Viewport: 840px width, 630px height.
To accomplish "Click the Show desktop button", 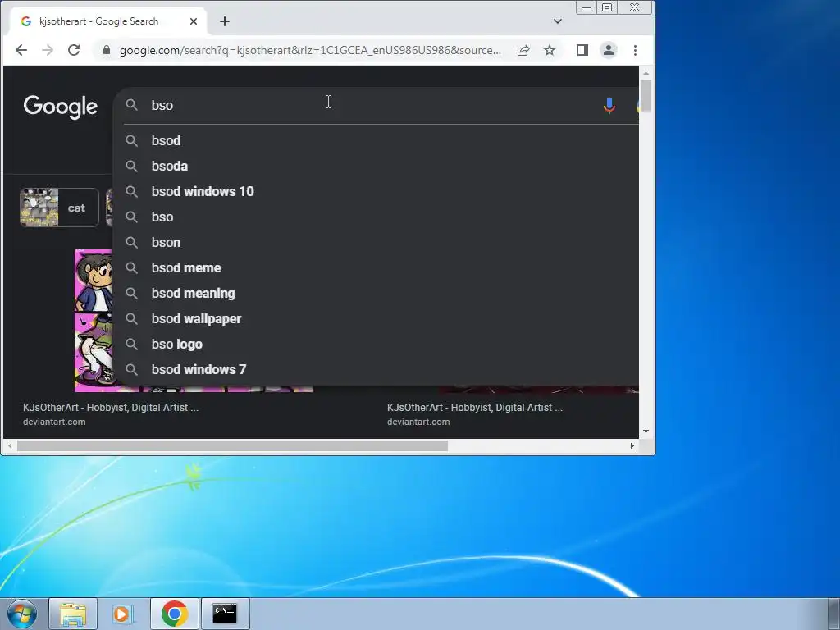I will coord(834,614).
